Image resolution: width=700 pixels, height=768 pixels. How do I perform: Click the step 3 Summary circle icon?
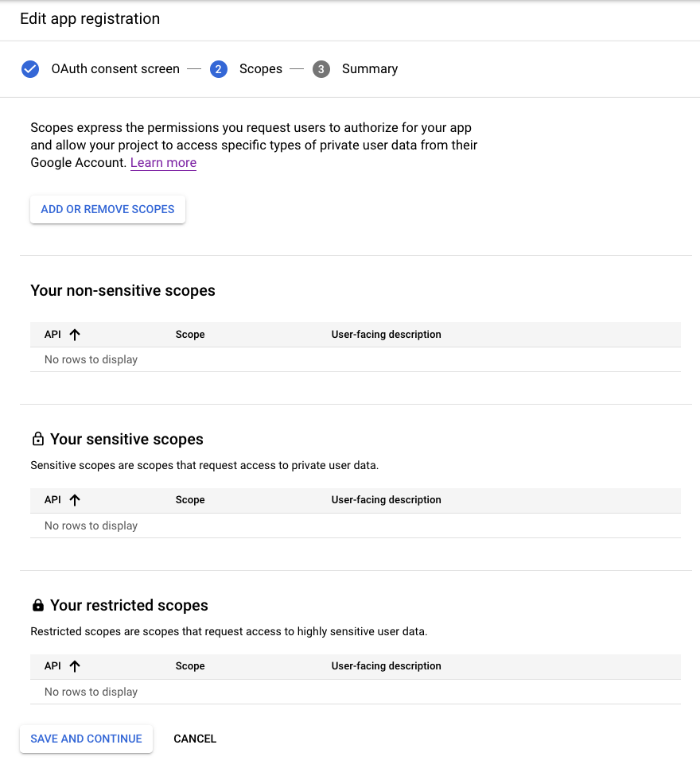(321, 69)
